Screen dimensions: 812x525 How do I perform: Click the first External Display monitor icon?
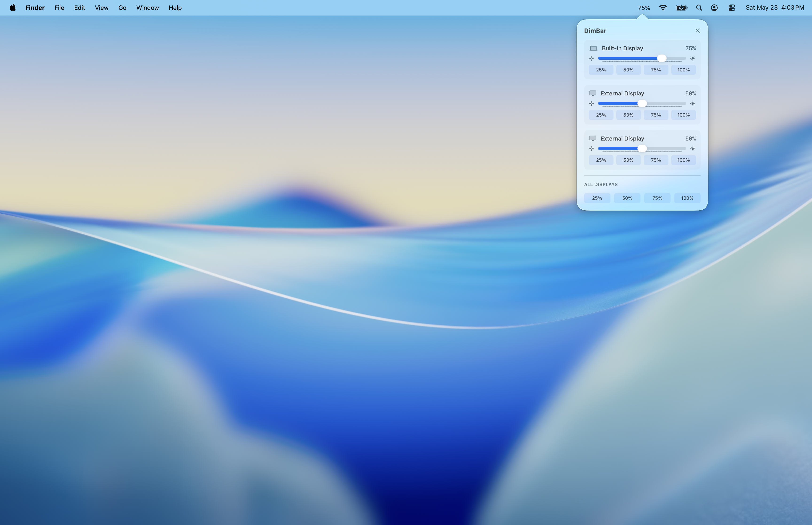[x=593, y=93]
